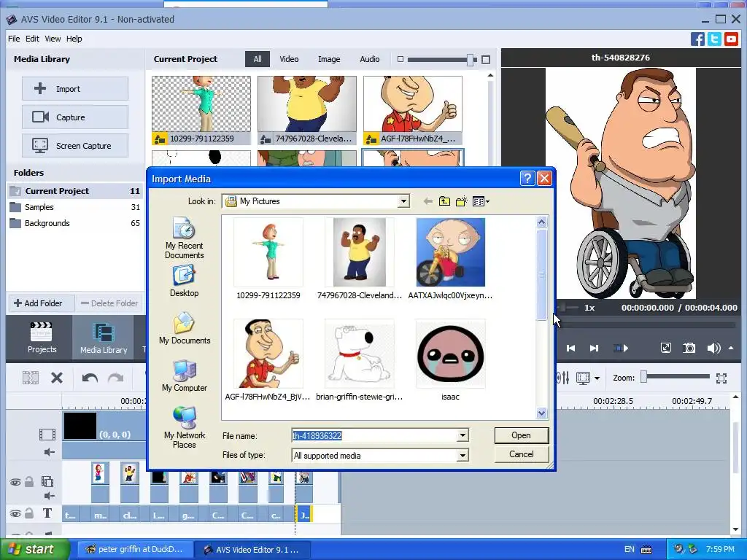Open the Help menu
This screenshot has width=747, height=560.
(74, 39)
